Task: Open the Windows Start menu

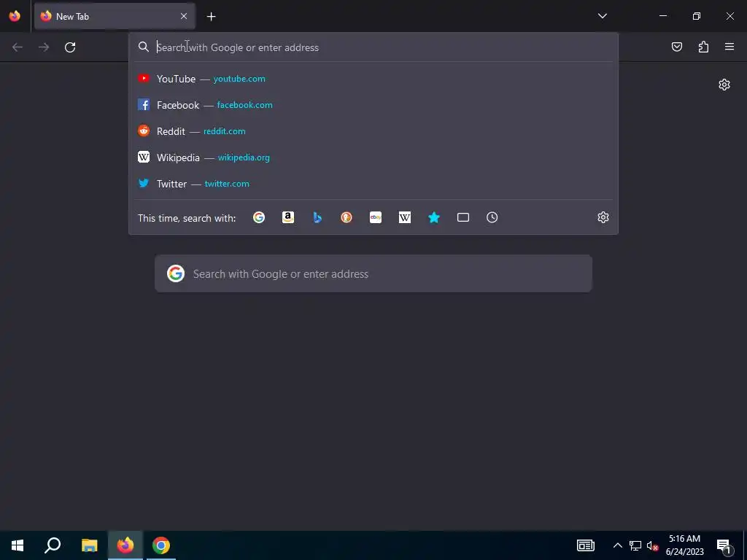Action: click(x=18, y=545)
